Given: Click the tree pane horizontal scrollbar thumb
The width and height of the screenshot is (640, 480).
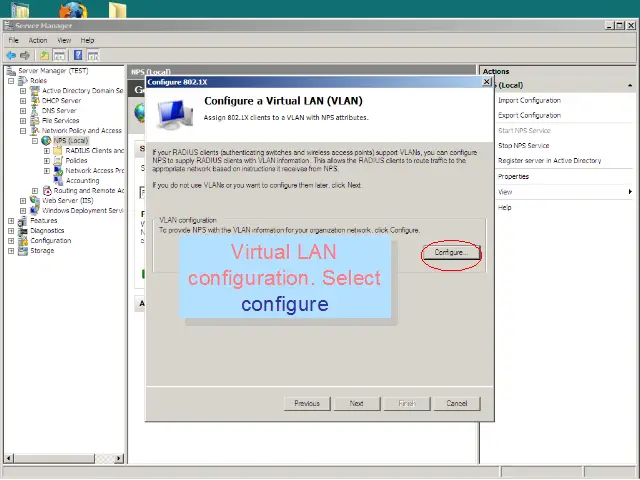Looking at the screenshot, I should [54, 458].
